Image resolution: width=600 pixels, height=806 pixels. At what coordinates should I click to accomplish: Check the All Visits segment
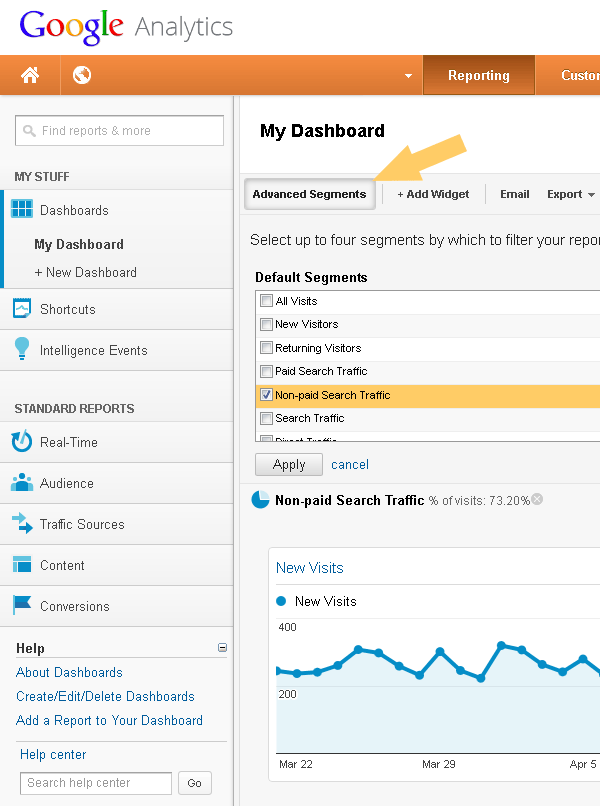(266, 301)
